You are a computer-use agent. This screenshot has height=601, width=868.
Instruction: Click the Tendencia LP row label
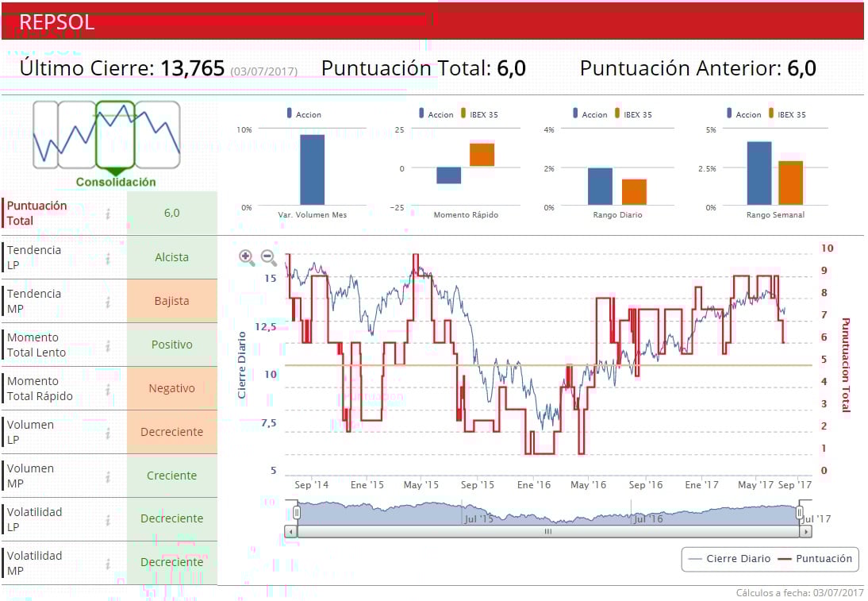[34, 257]
